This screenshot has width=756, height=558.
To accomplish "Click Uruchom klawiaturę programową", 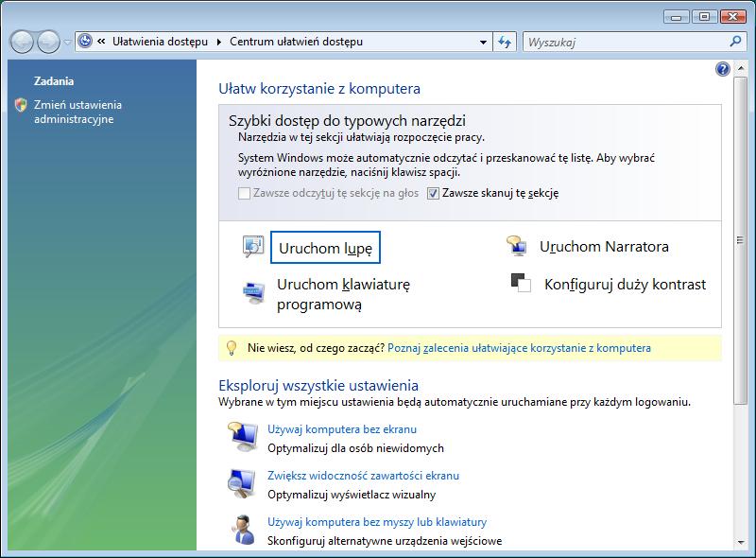I will (343, 294).
